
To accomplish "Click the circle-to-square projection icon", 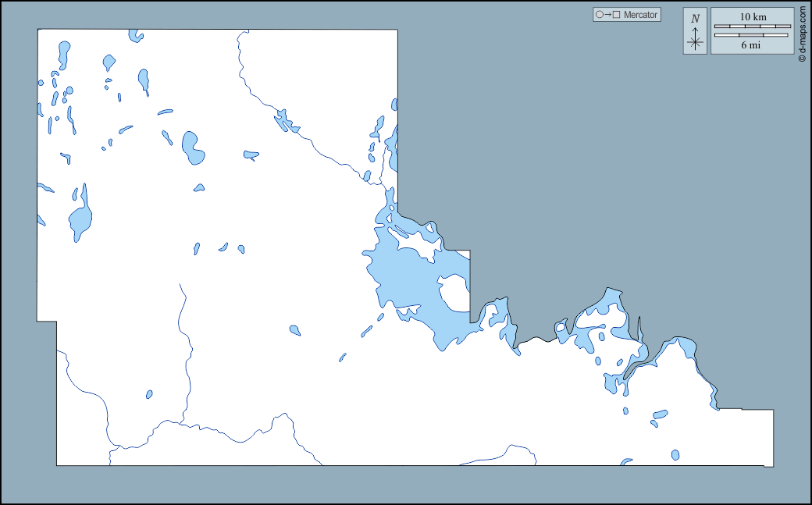I will pyautogui.click(x=607, y=15).
